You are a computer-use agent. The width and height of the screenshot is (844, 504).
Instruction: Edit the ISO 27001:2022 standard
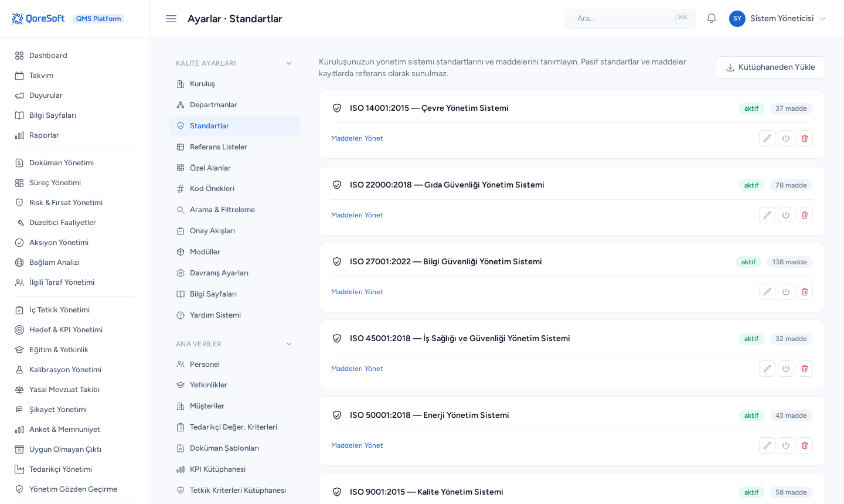767,292
